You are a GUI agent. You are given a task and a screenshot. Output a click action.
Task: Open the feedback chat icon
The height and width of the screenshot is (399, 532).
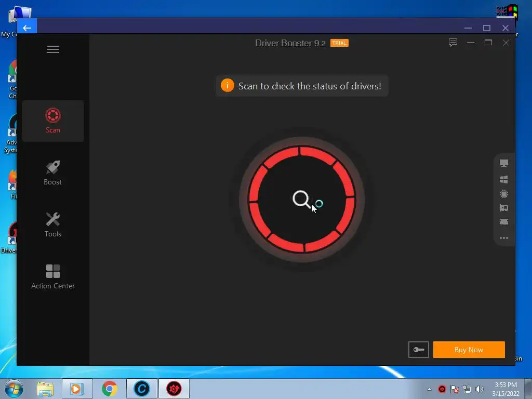pos(453,43)
